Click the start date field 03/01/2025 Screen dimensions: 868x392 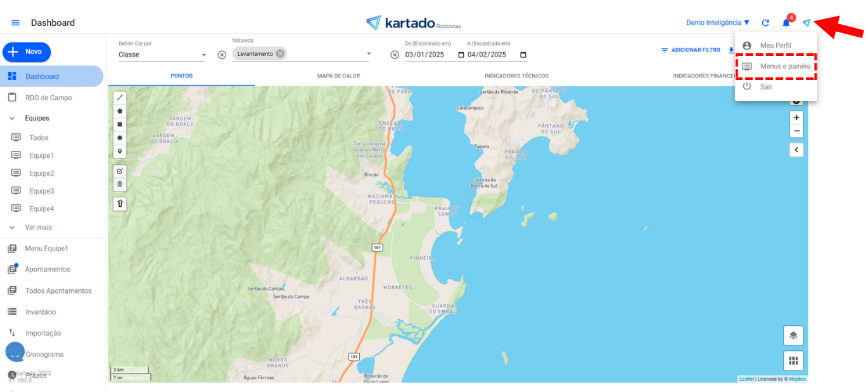[x=429, y=55]
